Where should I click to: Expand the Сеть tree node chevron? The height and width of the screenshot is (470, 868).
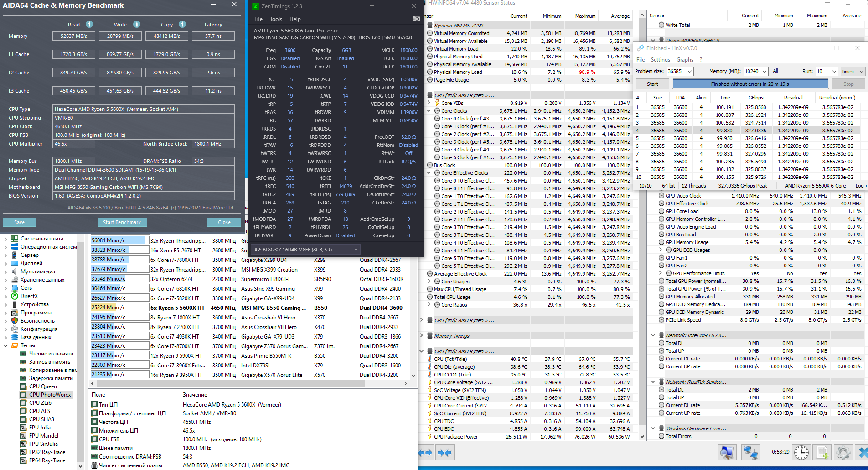click(x=6, y=288)
